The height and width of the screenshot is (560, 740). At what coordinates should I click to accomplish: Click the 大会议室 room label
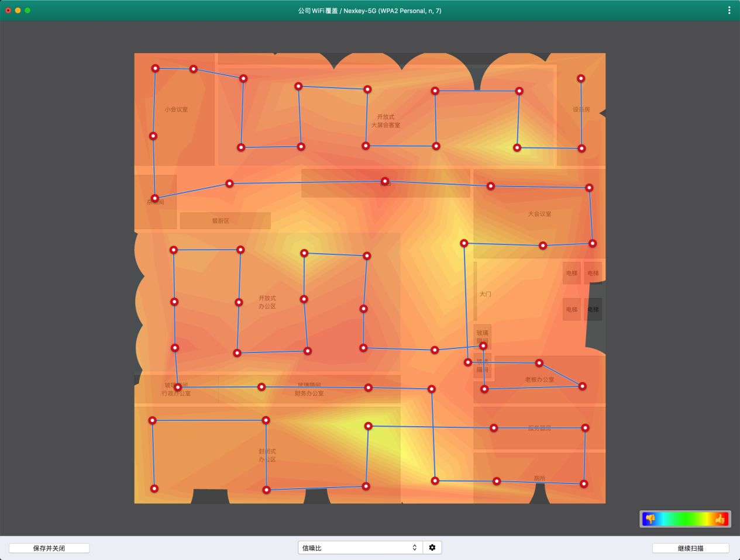pyautogui.click(x=539, y=214)
